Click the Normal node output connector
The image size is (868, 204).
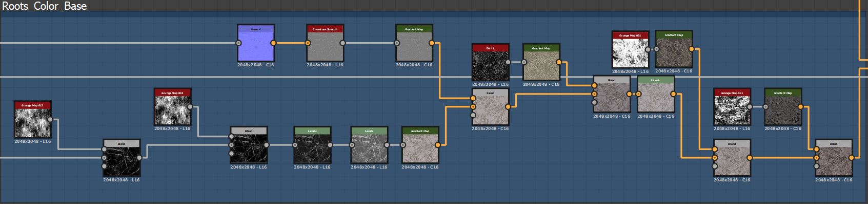tap(273, 43)
